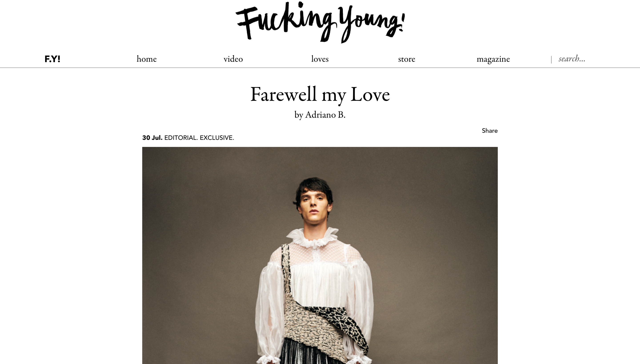640x364 pixels.
Task: Focus the search... input field
Action: click(572, 59)
